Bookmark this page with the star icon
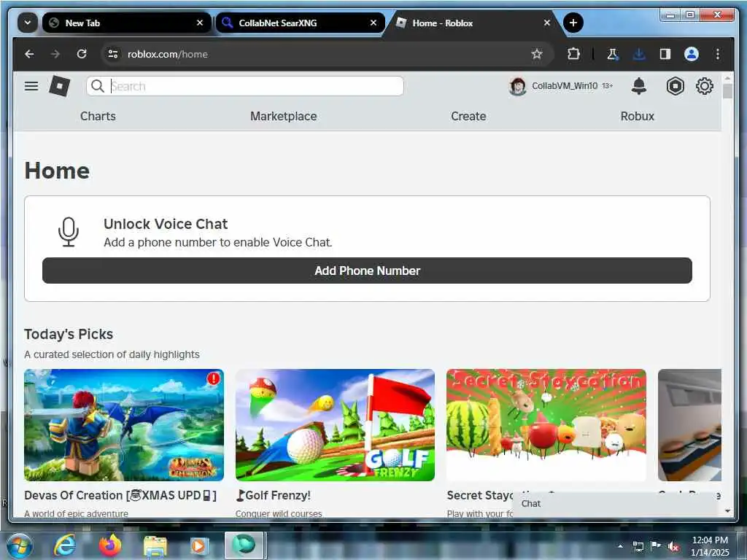Image resolution: width=747 pixels, height=560 pixels. (x=537, y=54)
